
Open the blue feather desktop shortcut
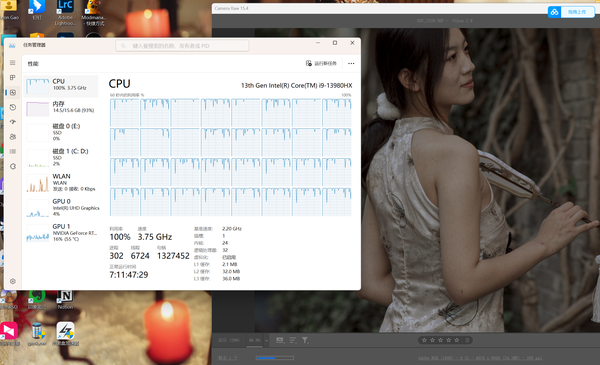(x=37, y=10)
